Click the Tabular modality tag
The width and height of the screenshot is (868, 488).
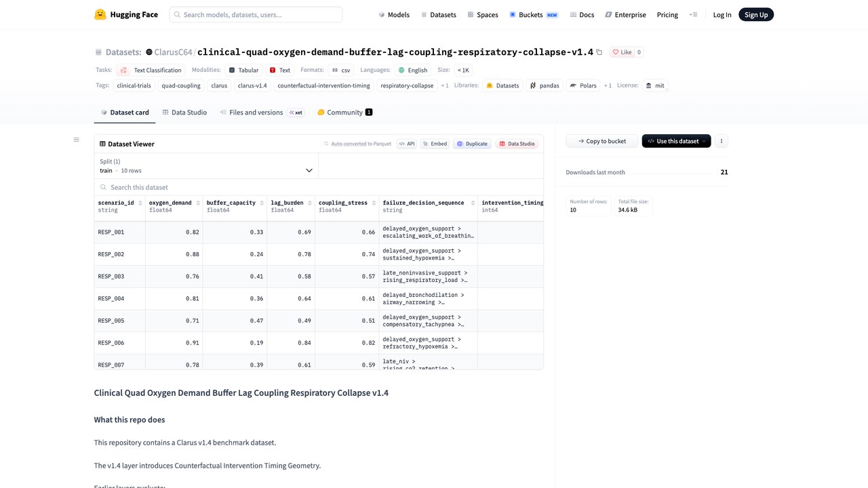click(x=243, y=70)
